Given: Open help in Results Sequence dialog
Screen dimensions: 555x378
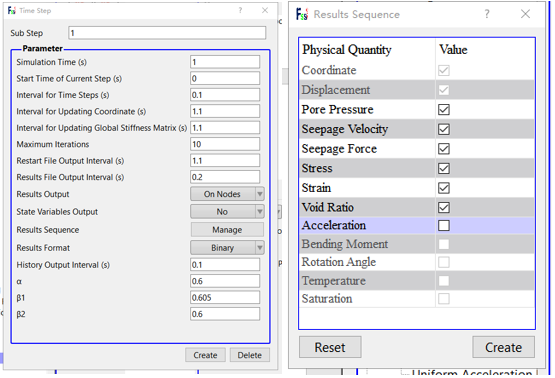Looking at the screenshot, I should pyautogui.click(x=487, y=14).
